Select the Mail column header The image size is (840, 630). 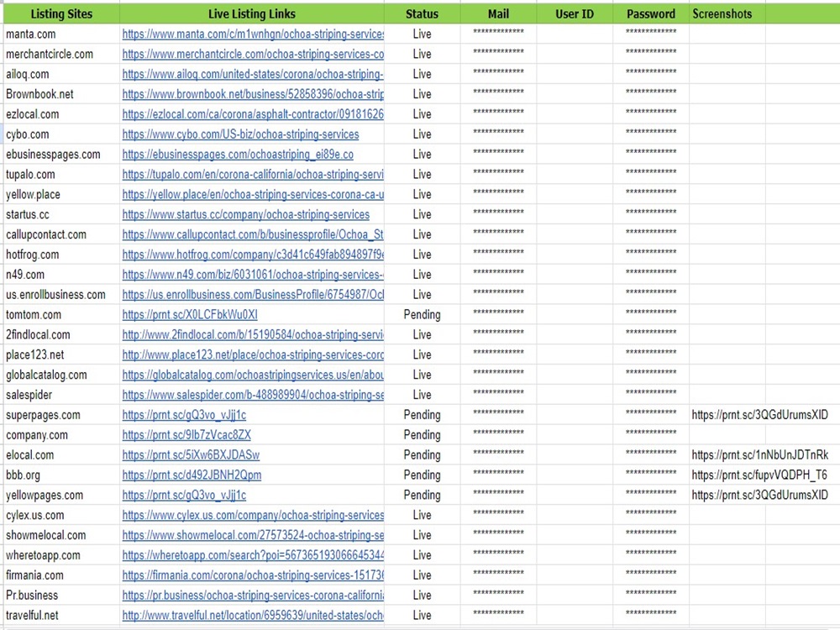click(498, 14)
